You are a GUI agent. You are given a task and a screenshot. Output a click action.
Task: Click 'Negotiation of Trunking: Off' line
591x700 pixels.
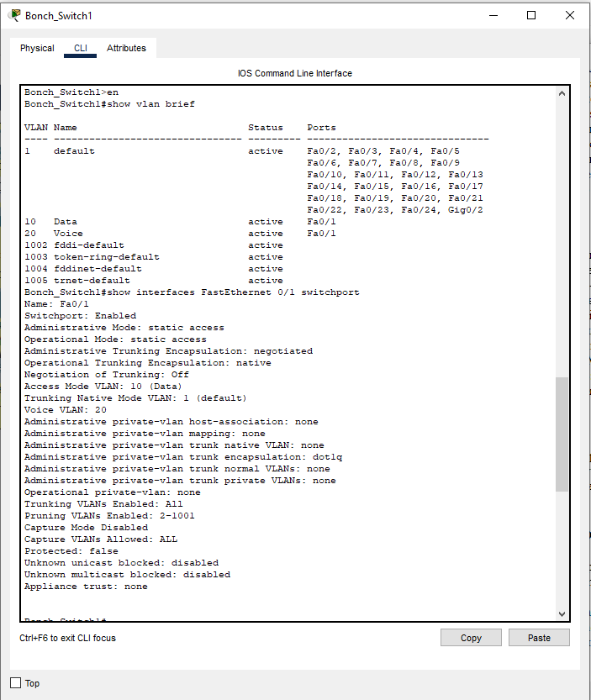[106, 375]
